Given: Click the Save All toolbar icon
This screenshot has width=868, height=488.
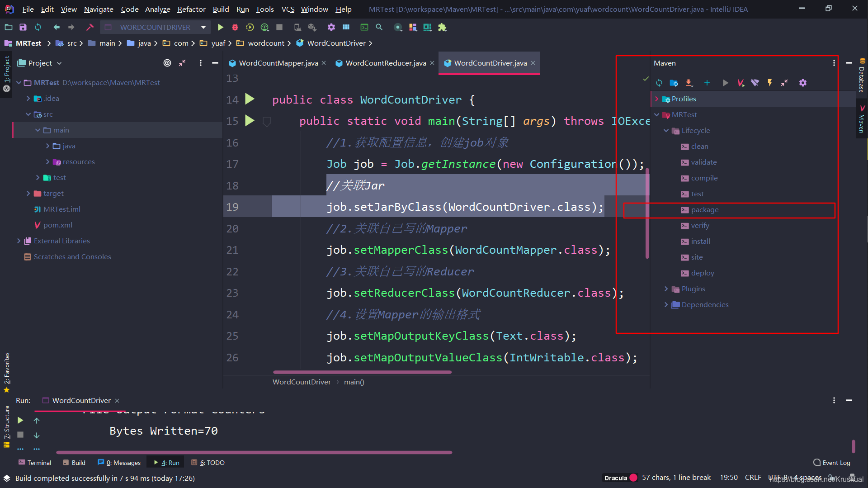Looking at the screenshot, I should [x=23, y=27].
